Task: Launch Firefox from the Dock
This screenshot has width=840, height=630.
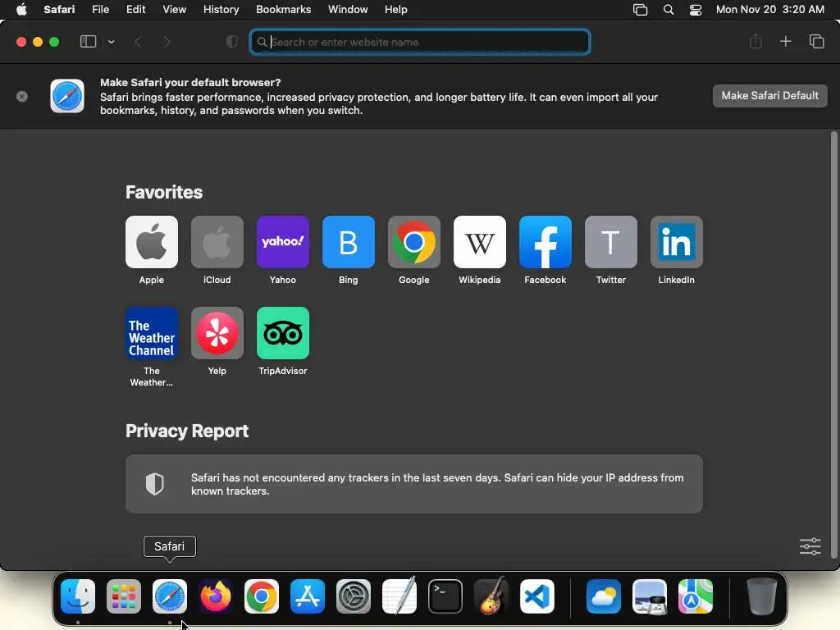Action: (x=216, y=596)
